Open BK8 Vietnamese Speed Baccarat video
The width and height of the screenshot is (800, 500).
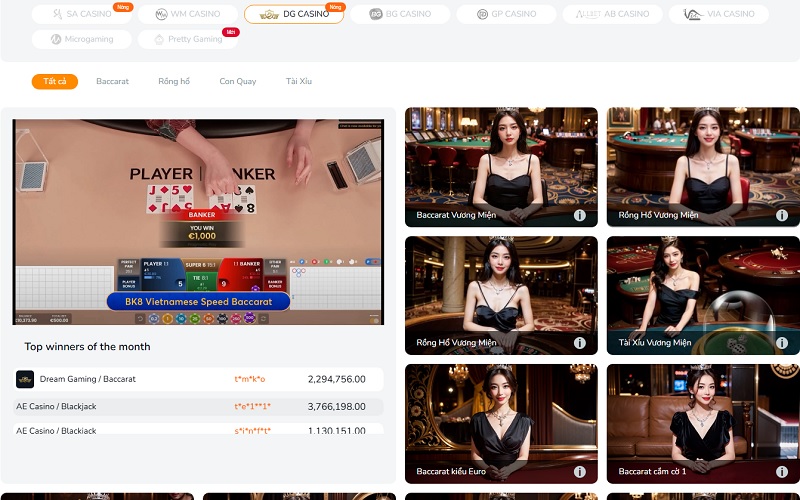click(x=198, y=222)
